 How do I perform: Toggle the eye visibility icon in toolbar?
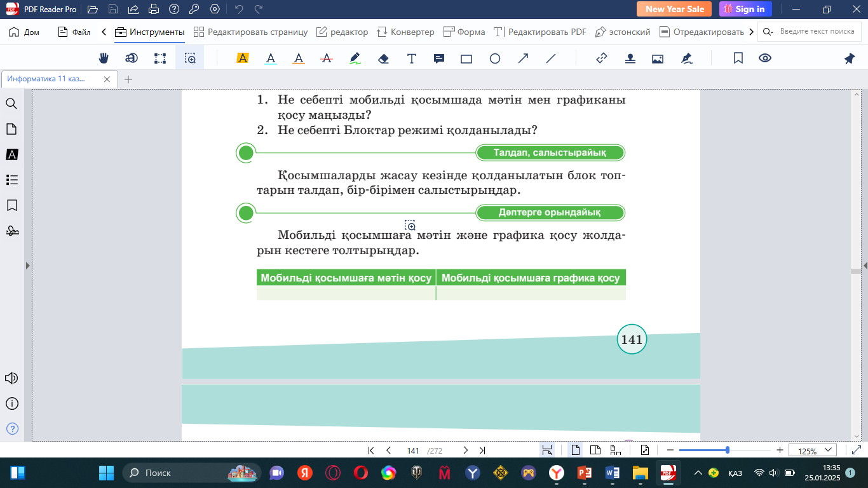click(765, 58)
